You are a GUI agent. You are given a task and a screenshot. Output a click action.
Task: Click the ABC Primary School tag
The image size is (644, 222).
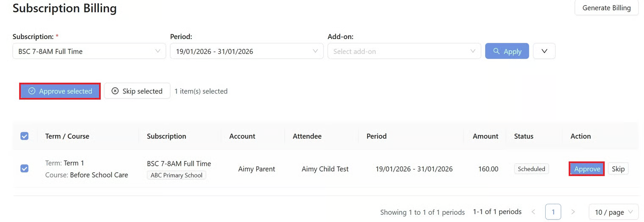[x=176, y=175]
